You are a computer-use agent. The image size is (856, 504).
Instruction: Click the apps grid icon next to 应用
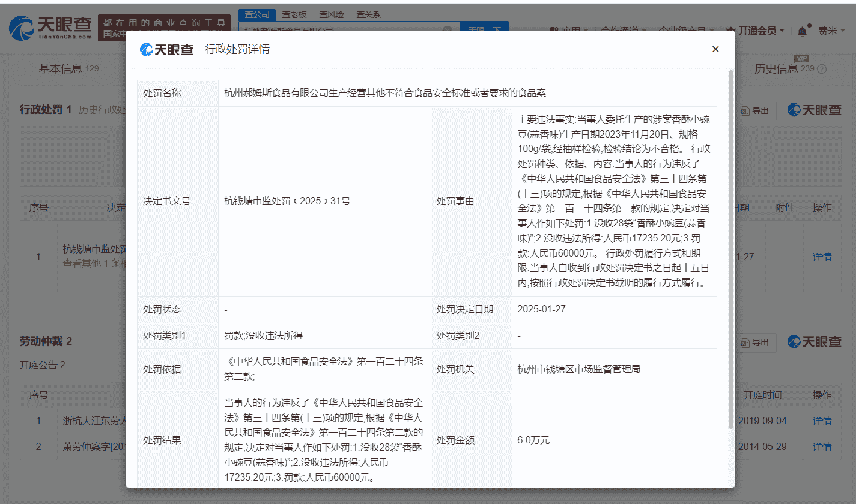click(553, 30)
